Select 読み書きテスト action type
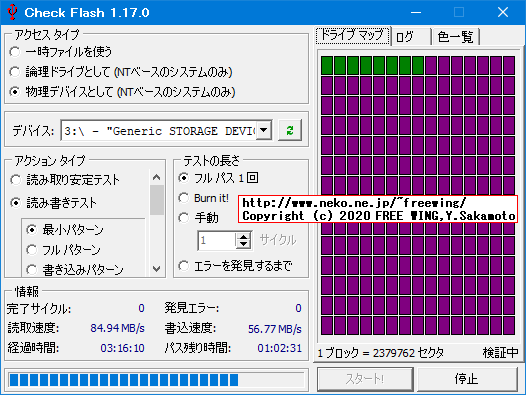 tap(53, 203)
